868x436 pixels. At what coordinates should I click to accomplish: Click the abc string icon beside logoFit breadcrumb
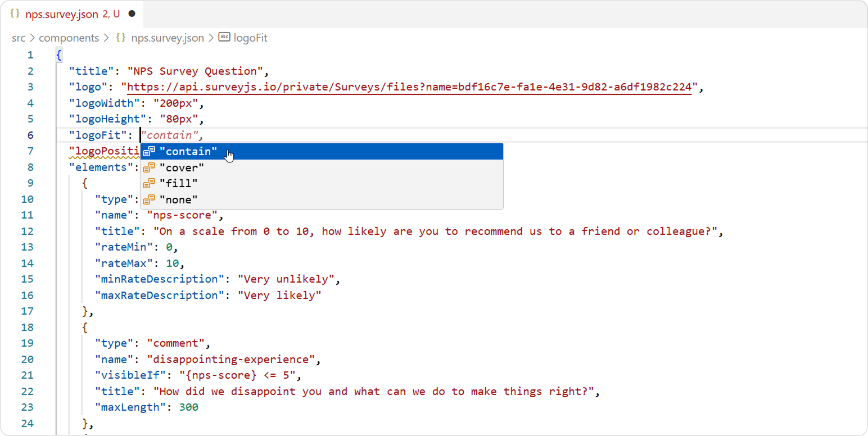point(224,37)
